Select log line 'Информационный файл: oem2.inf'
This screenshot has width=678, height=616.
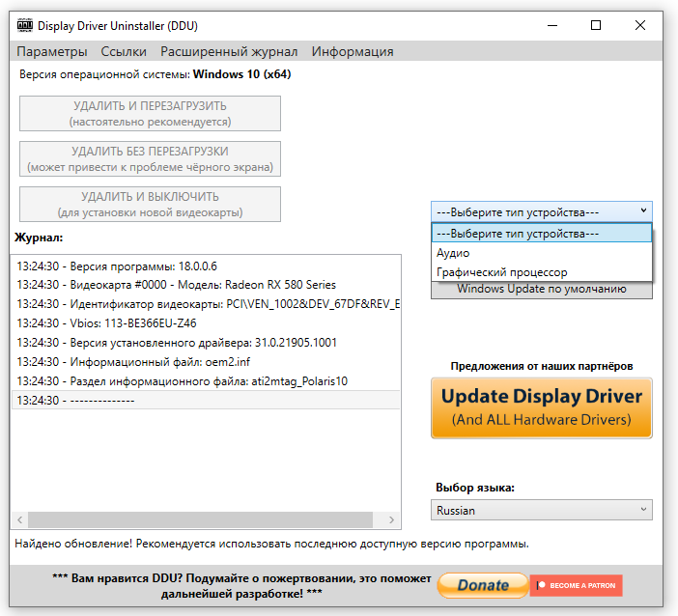pos(206,362)
